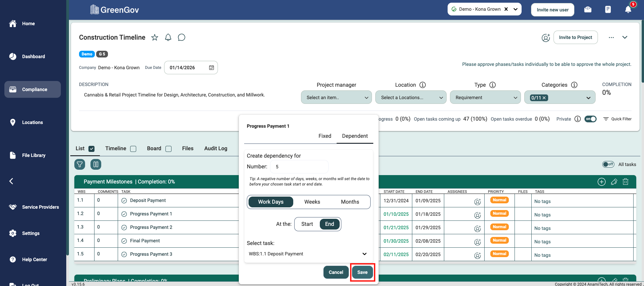The image size is (644, 286).
Task: Toggle the Board view checkbox
Action: pyautogui.click(x=168, y=149)
